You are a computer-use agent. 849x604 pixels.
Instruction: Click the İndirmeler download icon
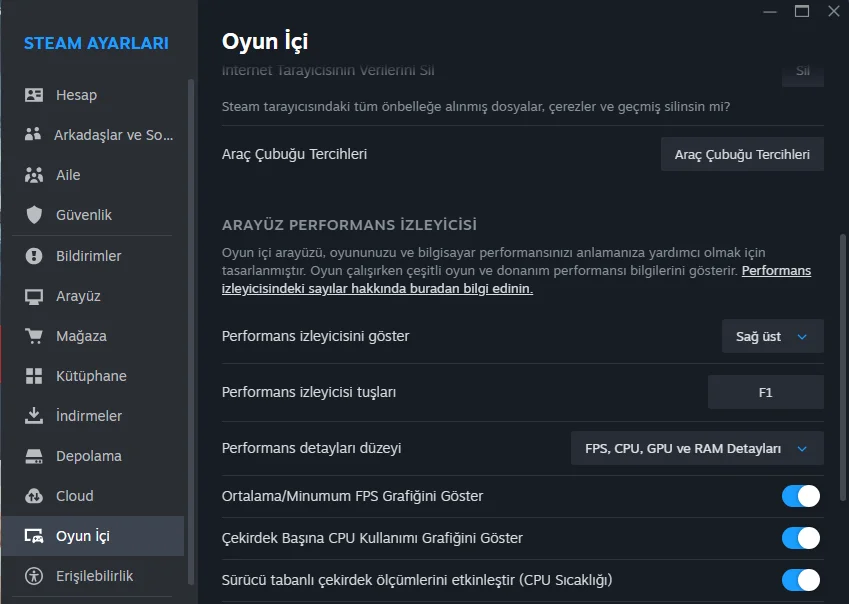[x=34, y=416]
